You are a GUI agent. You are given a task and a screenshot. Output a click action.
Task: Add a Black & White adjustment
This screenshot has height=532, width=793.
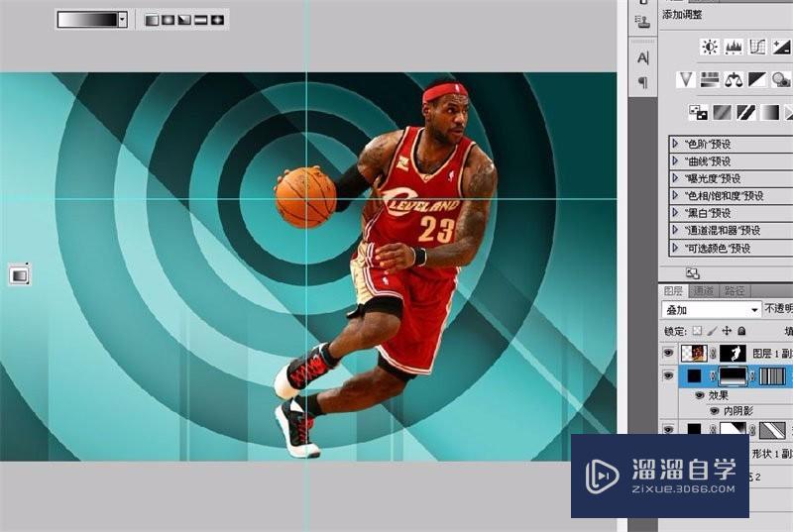pos(757,80)
